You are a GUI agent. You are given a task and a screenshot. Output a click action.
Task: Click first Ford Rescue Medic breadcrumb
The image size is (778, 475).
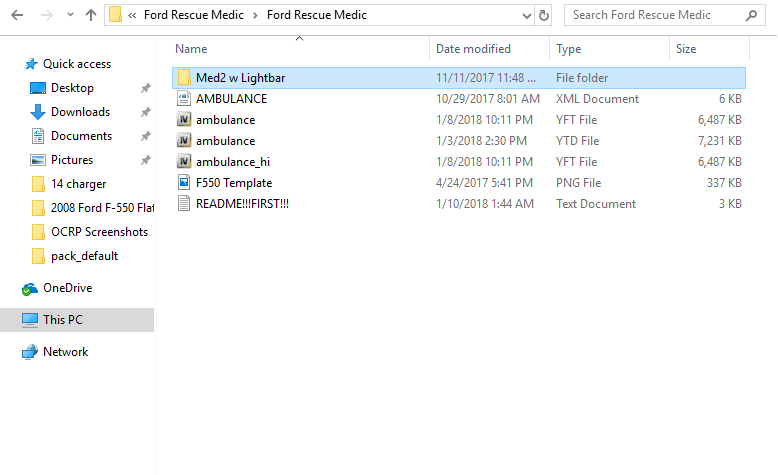click(194, 15)
